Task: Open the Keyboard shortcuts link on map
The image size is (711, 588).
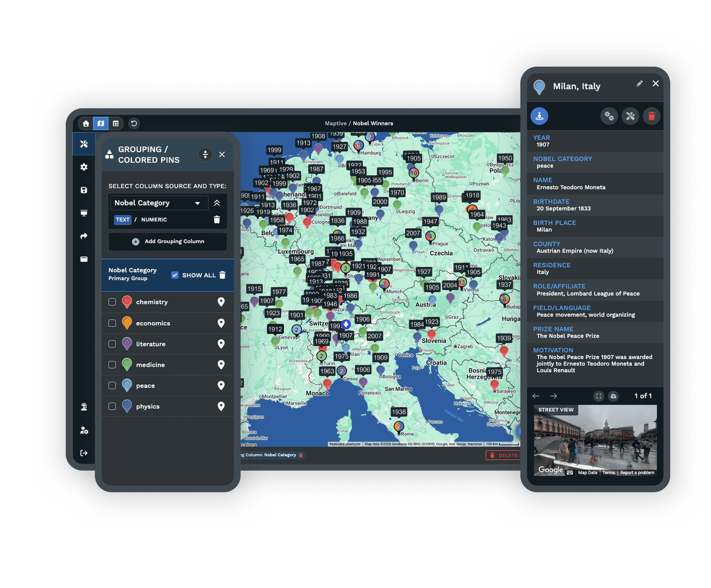Action: click(345, 444)
